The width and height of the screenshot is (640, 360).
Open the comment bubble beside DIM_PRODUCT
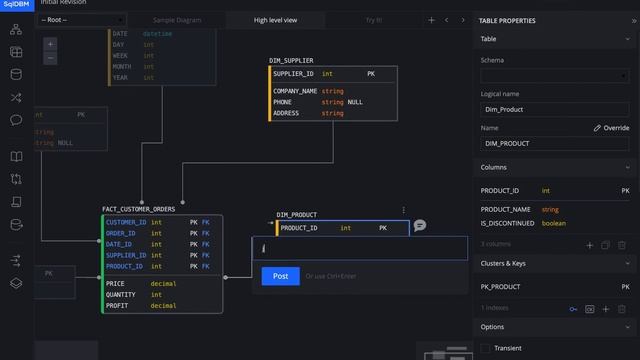click(420, 225)
